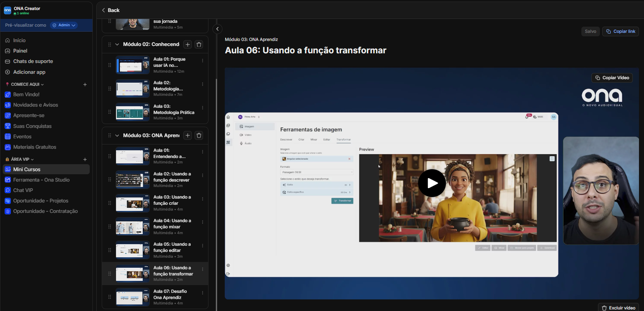The image size is (644, 311).
Task: Click the Excluir vídeo button
Action: pos(618,308)
